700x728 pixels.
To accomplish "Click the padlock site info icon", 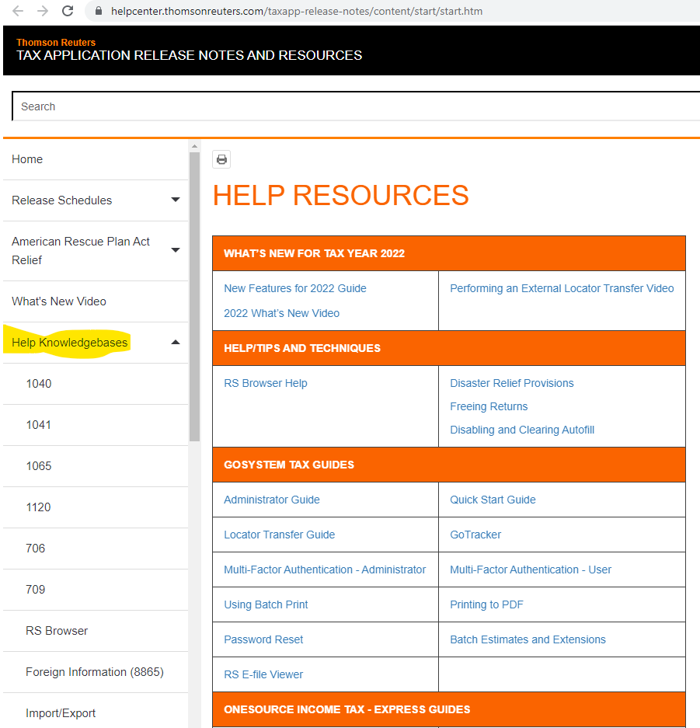I will (99, 11).
